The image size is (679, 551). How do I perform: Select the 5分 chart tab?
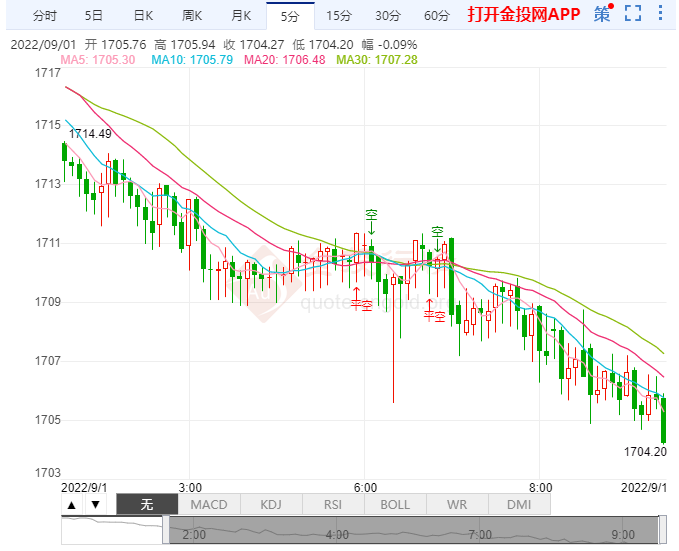[x=290, y=16]
